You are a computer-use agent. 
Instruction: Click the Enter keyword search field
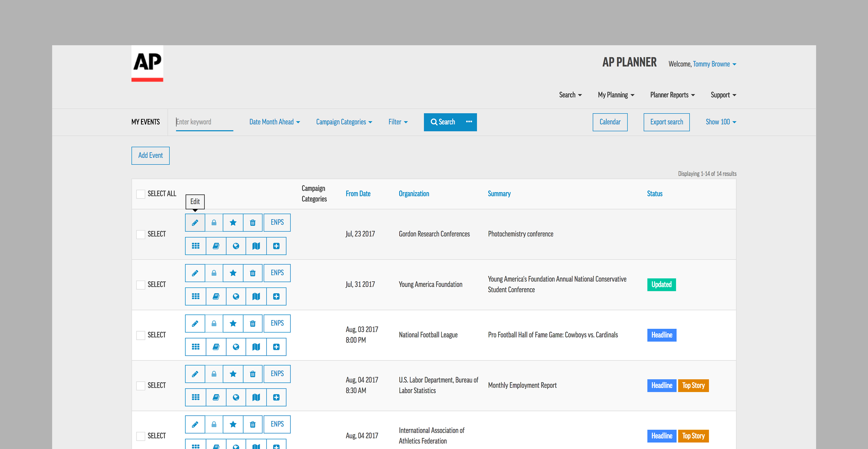point(204,122)
